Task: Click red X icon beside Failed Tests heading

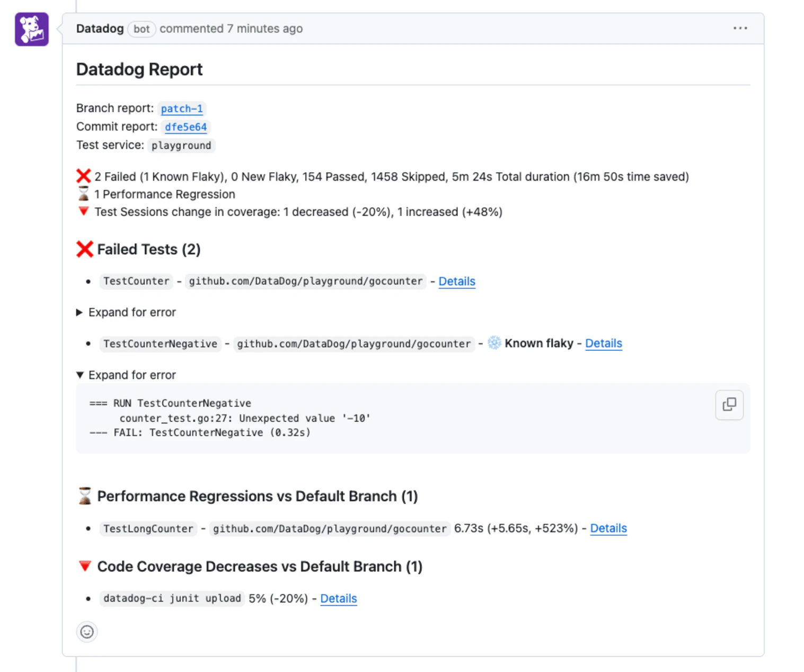Action: click(85, 249)
